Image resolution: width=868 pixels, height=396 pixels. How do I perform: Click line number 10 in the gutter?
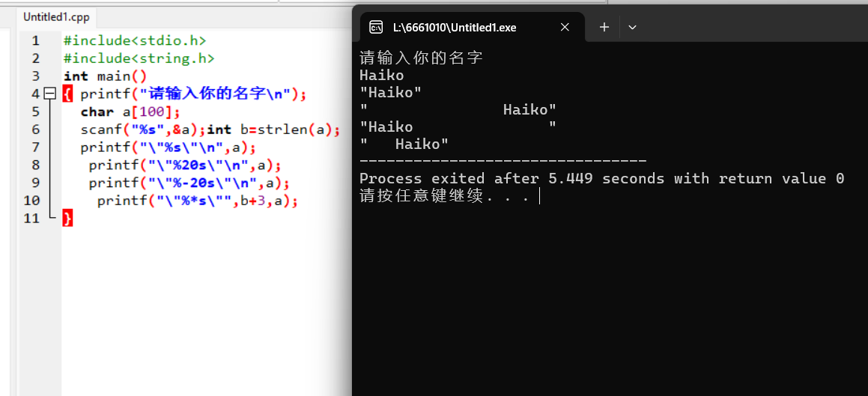31,200
